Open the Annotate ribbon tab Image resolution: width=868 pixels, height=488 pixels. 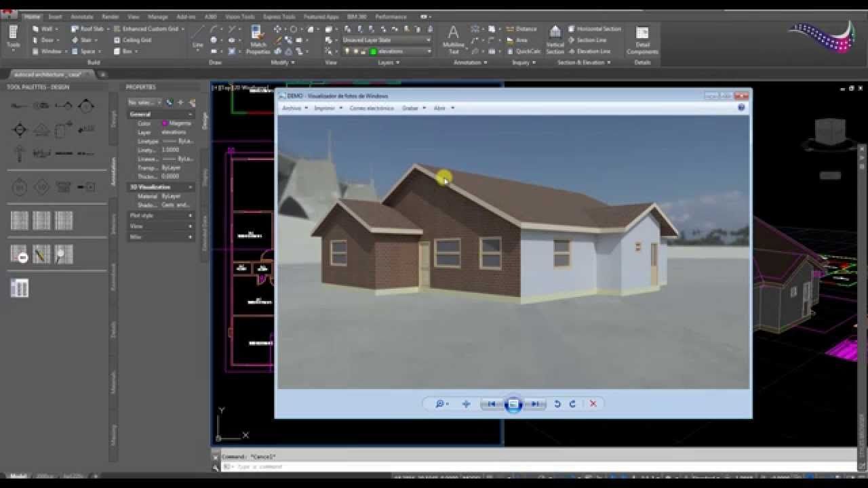81,16
